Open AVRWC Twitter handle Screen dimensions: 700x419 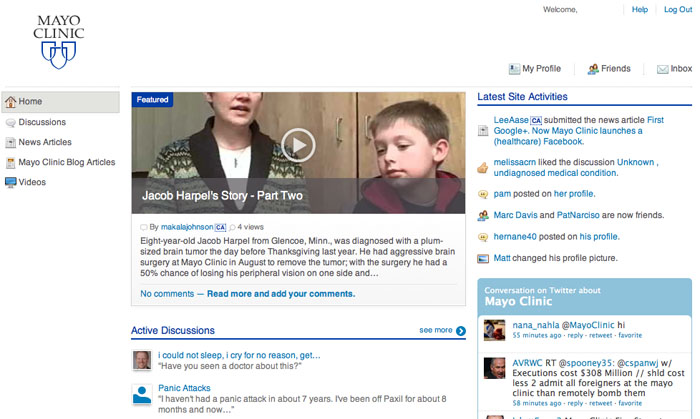coord(527,363)
